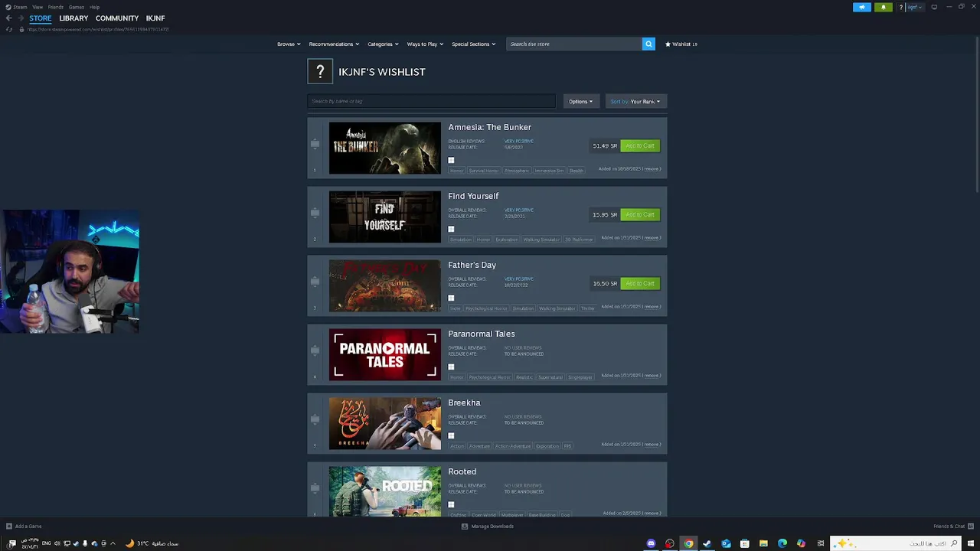Screen dimensions: 980x551
Task: Click the Rooted game title
Action: click(x=462, y=471)
